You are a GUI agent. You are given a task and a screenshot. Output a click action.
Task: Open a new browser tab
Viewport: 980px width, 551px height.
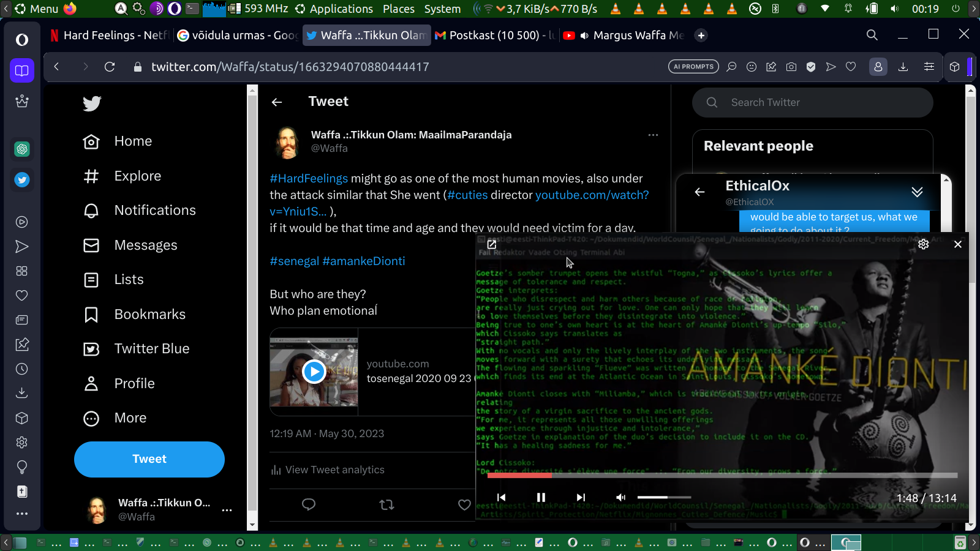[x=701, y=35]
